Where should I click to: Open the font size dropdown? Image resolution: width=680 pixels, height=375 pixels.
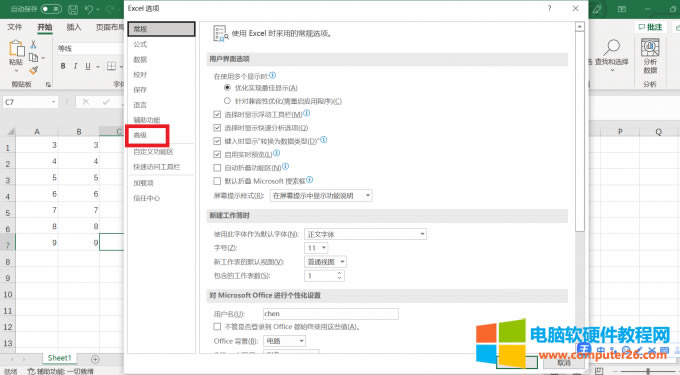316,248
